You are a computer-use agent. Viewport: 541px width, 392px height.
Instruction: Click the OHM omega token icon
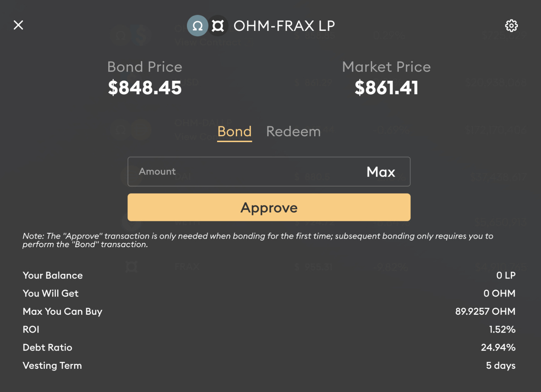[x=197, y=26]
